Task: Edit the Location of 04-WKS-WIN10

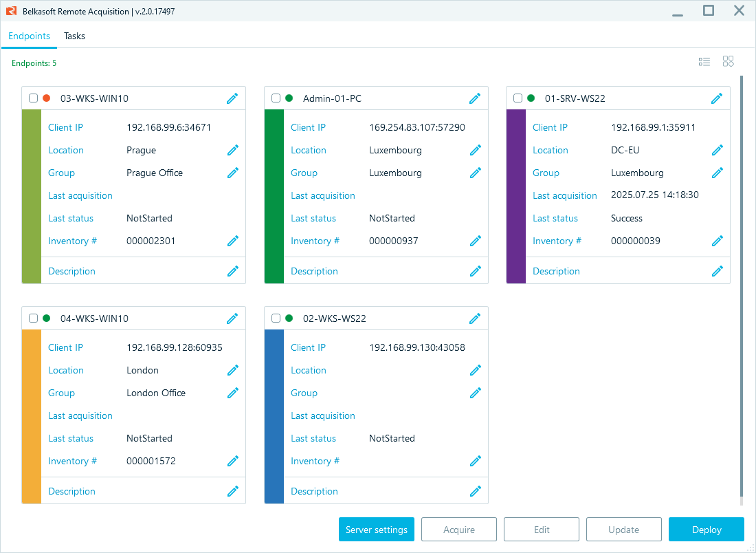Action: click(x=233, y=370)
